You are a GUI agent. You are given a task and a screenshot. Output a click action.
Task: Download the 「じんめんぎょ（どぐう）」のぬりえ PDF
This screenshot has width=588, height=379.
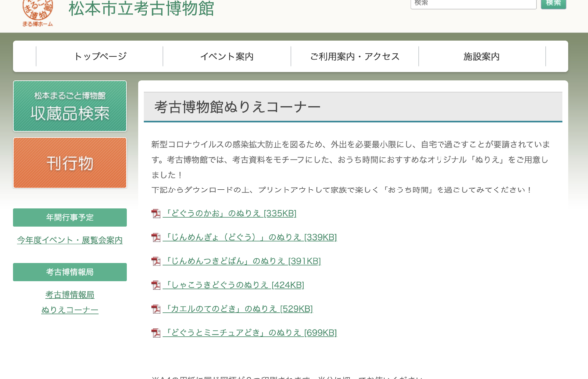(x=250, y=237)
